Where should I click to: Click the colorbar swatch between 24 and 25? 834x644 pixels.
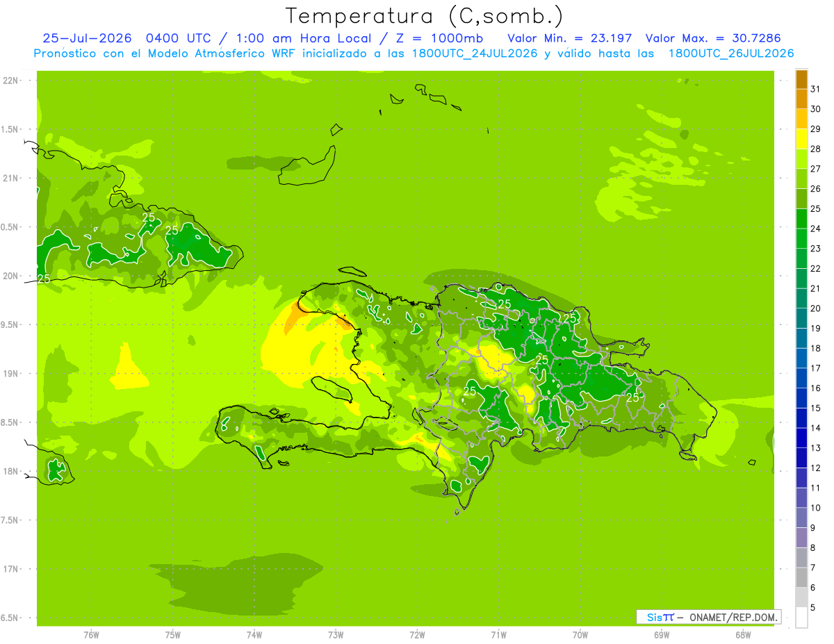(801, 219)
